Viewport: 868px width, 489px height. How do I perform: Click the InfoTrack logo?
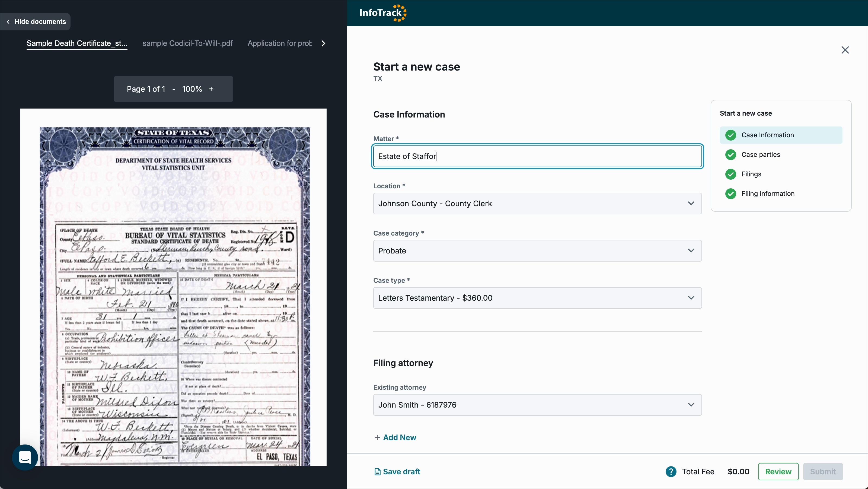[x=383, y=13]
